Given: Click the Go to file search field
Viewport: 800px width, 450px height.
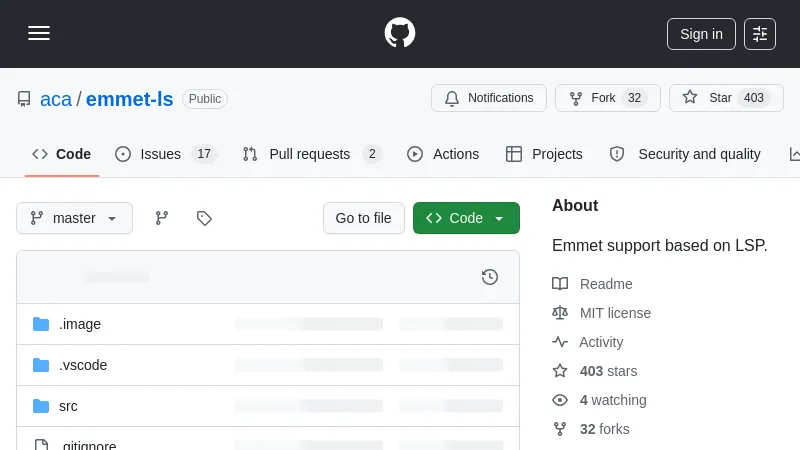Looking at the screenshot, I should 363,218.
